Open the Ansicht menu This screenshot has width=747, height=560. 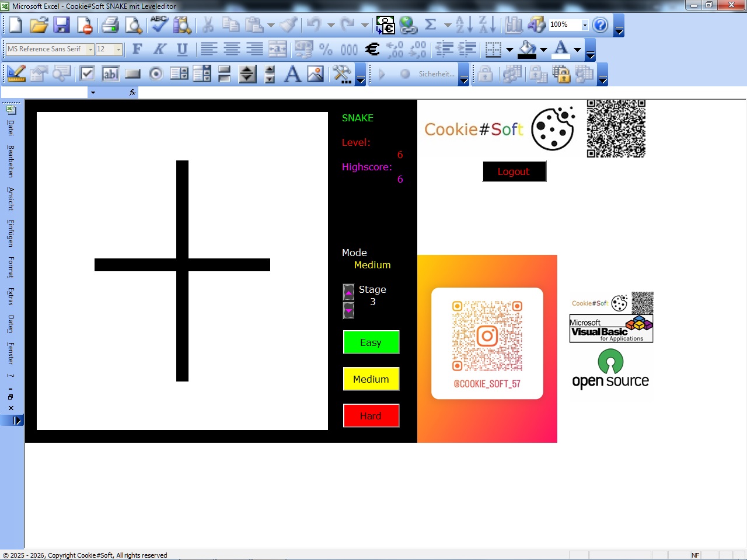coord(11,199)
